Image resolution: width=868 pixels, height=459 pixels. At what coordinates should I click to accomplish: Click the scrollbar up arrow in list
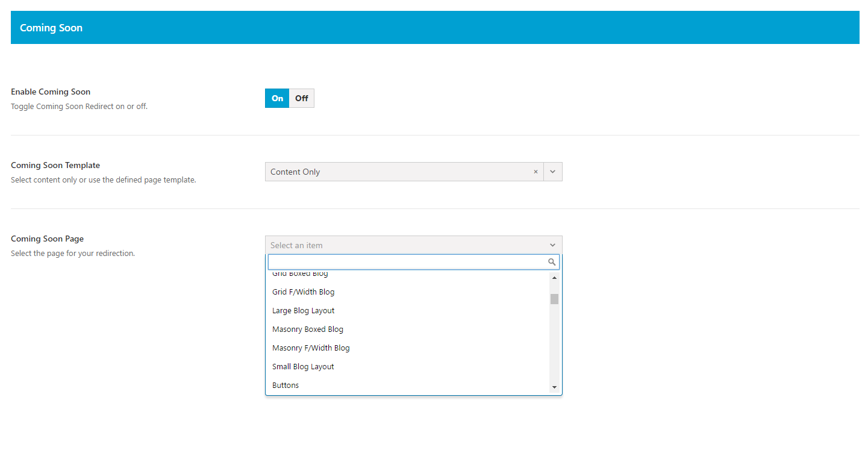click(554, 278)
